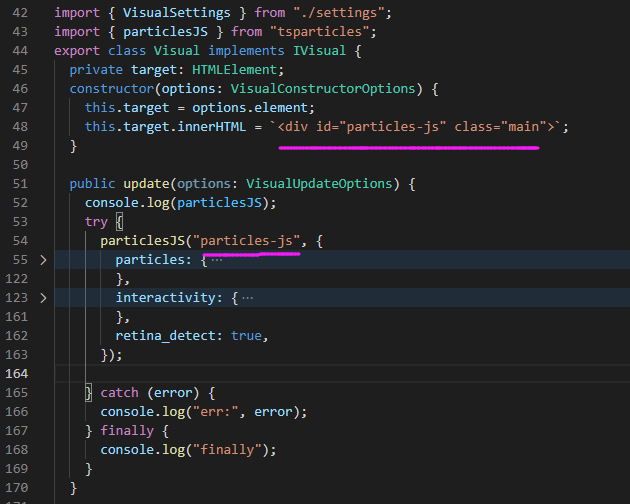Click the private keyword on line 45
The image size is (630, 504).
pyautogui.click(x=96, y=70)
